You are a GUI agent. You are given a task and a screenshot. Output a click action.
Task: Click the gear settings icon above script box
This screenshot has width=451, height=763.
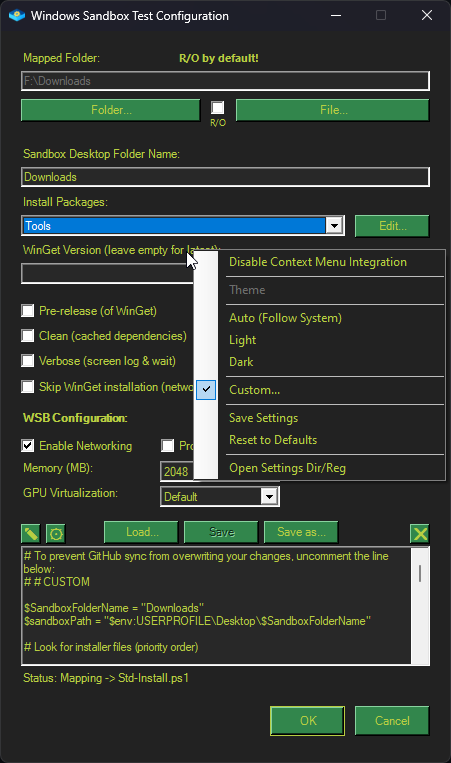[56, 534]
